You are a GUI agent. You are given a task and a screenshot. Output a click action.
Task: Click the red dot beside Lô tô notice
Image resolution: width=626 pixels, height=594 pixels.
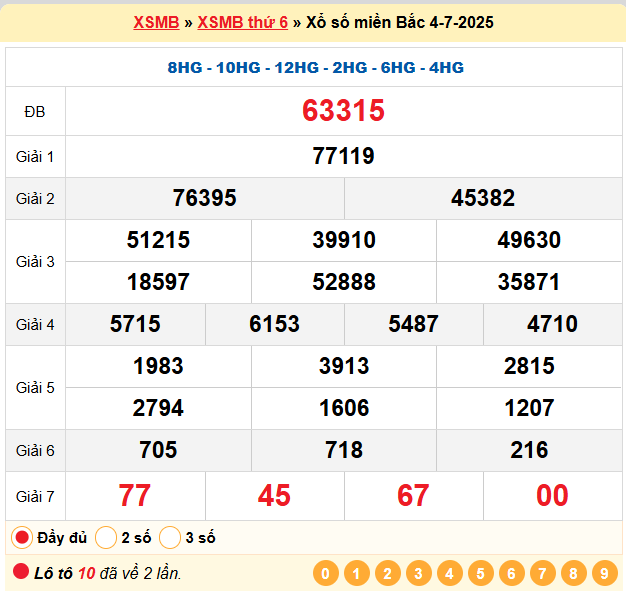pyautogui.click(x=21, y=571)
